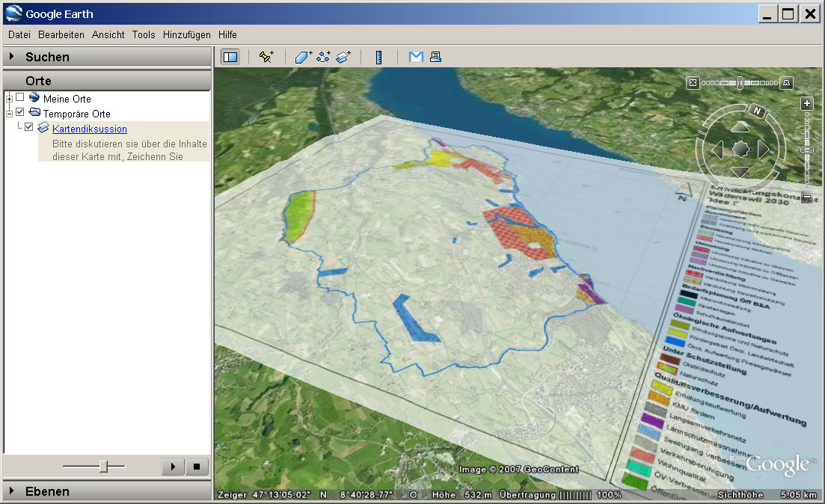Expand the Meine Orte tree node
825x504 pixels.
(9, 98)
